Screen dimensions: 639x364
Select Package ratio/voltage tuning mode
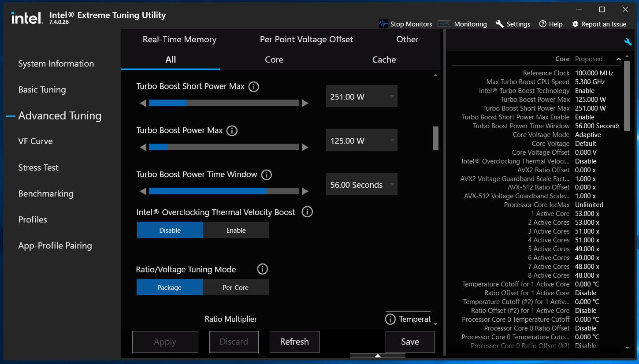tap(170, 287)
